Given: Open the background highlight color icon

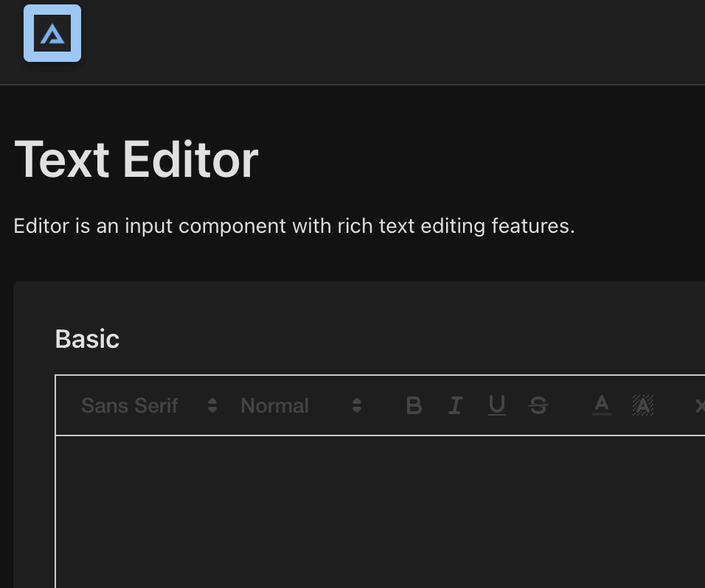Looking at the screenshot, I should [x=642, y=405].
